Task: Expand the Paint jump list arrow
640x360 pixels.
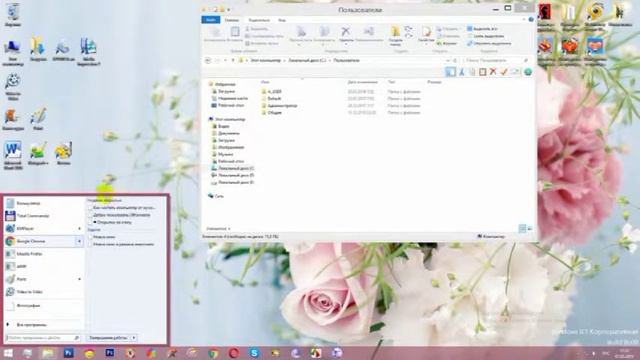Action: [80, 279]
